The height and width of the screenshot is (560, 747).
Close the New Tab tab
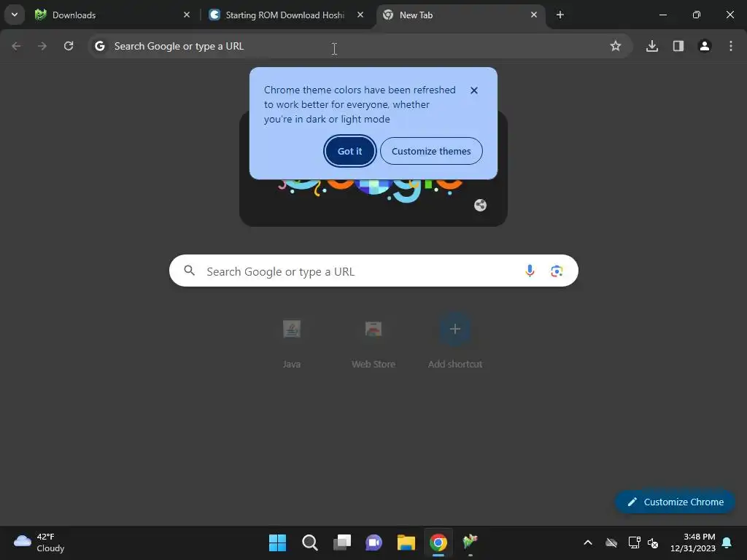click(x=533, y=15)
